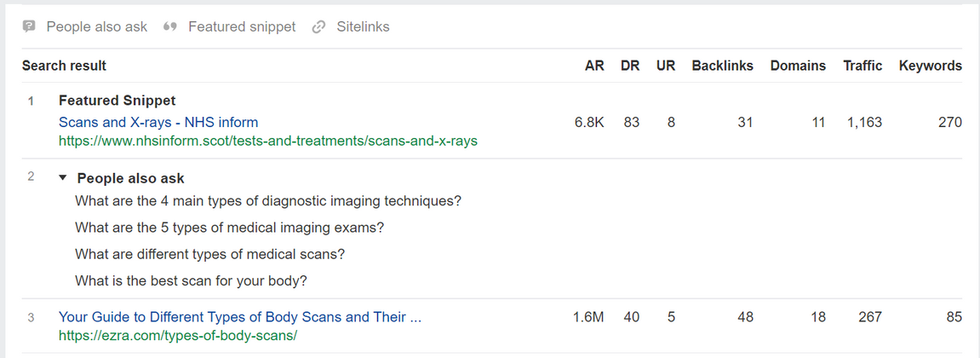Open Scans and X-rays - NHS inform link
The image size is (980, 358).
(158, 123)
